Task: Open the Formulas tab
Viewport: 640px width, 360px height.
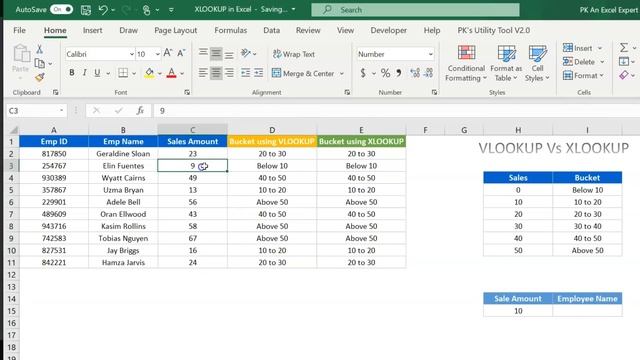Action: pyautogui.click(x=231, y=30)
